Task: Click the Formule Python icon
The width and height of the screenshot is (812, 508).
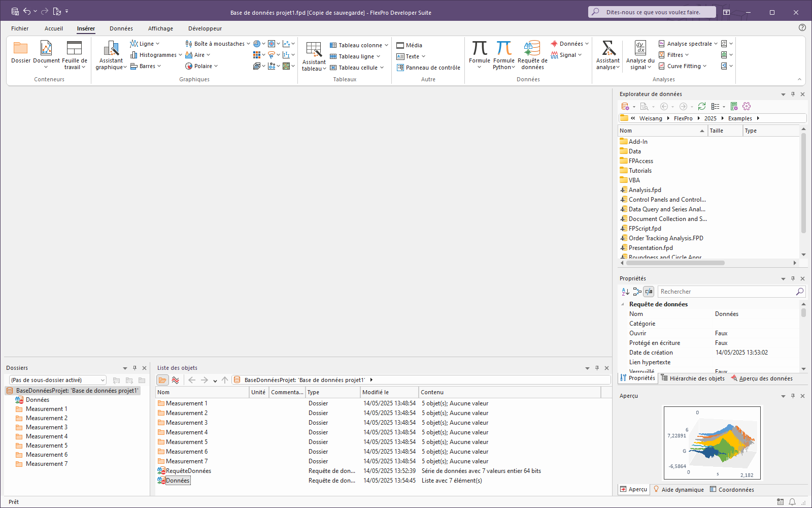Action: [503, 49]
